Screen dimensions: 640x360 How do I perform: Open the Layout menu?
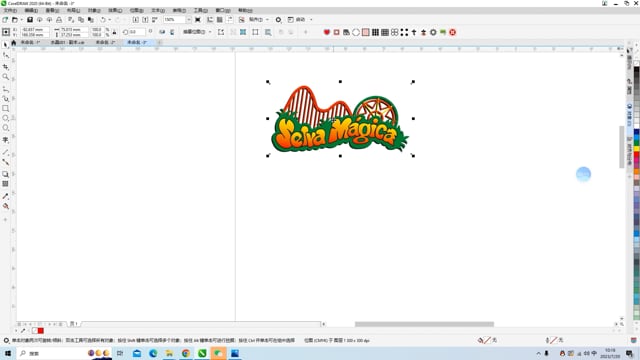[73, 10]
